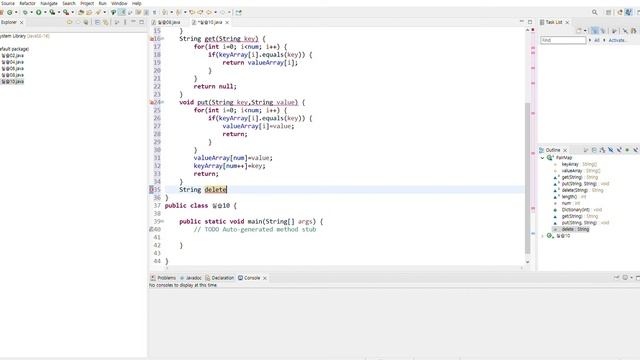Click the Debug bug icon in toolbar

click(25, 12)
